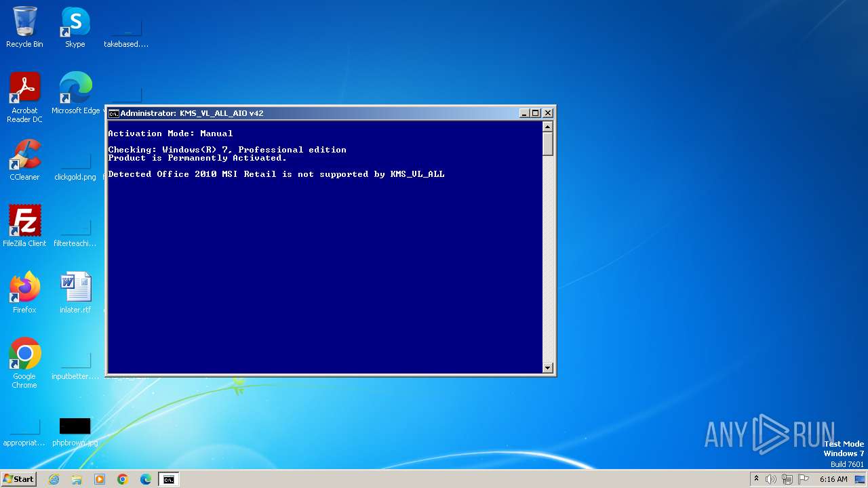Open Windows Explorer from the taskbar
Image resolution: width=868 pixels, height=488 pixels.
pos(77,479)
